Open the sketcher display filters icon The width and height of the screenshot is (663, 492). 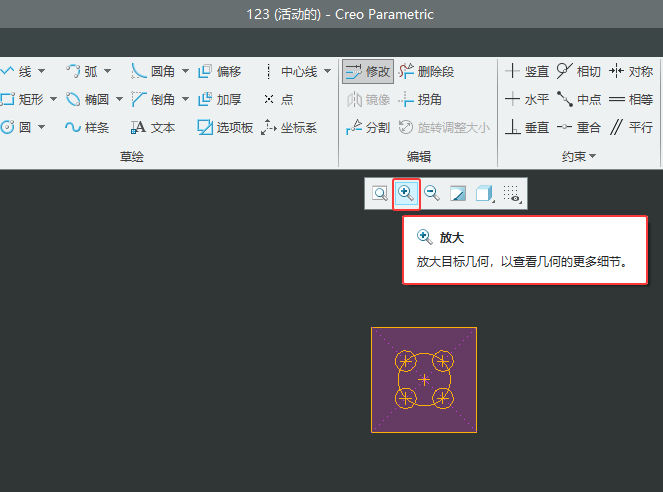pyautogui.click(x=512, y=194)
